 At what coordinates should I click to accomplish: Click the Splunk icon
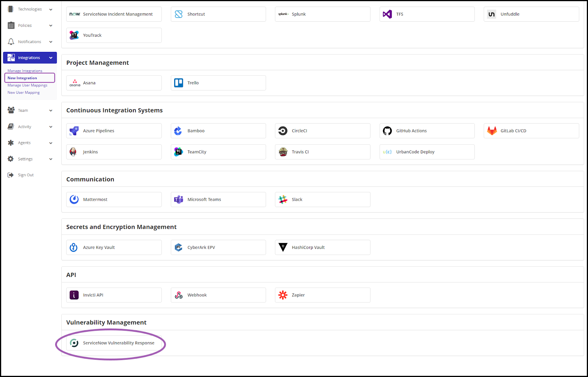coord(283,14)
